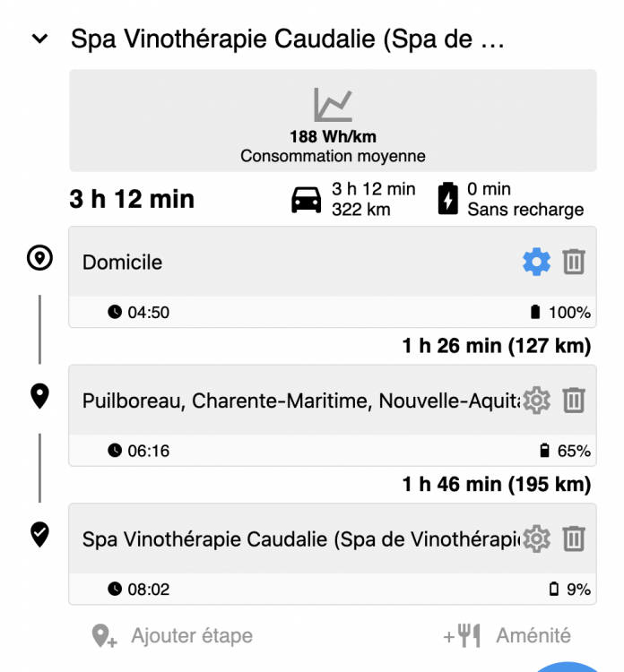Open settings gear for Domicile
Viewport: 624px width, 672px height.
click(x=536, y=262)
